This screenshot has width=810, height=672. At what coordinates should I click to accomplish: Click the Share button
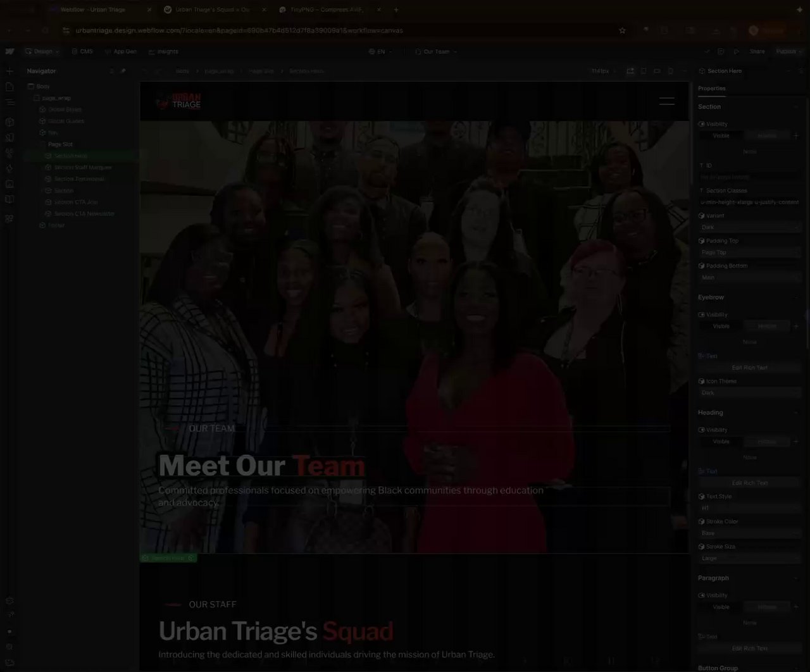pyautogui.click(x=757, y=51)
